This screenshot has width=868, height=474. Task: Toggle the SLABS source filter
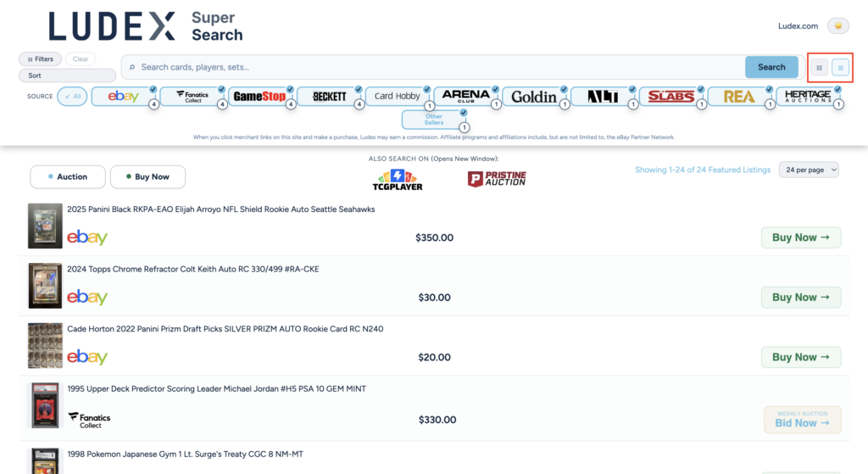[x=671, y=97]
